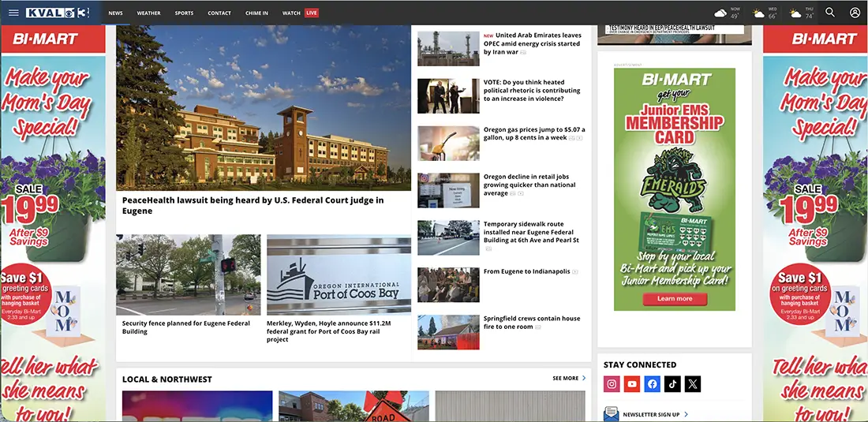Click the OPEC refinery thumbnail
Image resolution: width=868 pixels, height=422 pixels.
point(448,49)
